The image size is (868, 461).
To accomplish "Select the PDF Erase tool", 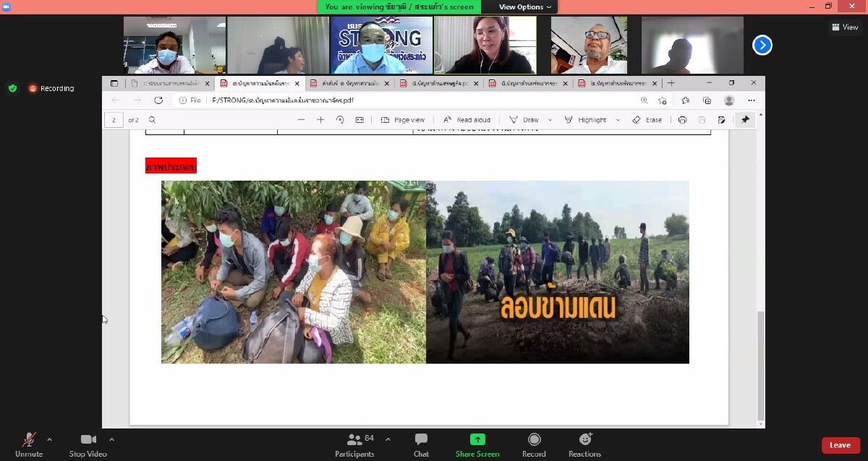I will click(x=647, y=120).
